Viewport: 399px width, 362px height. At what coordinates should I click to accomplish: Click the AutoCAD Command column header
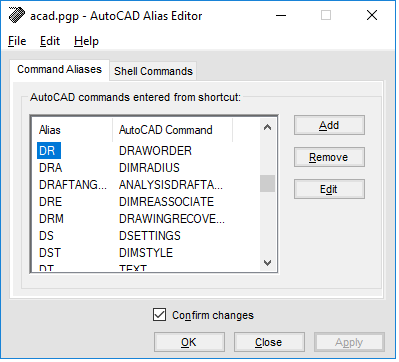[x=172, y=130]
